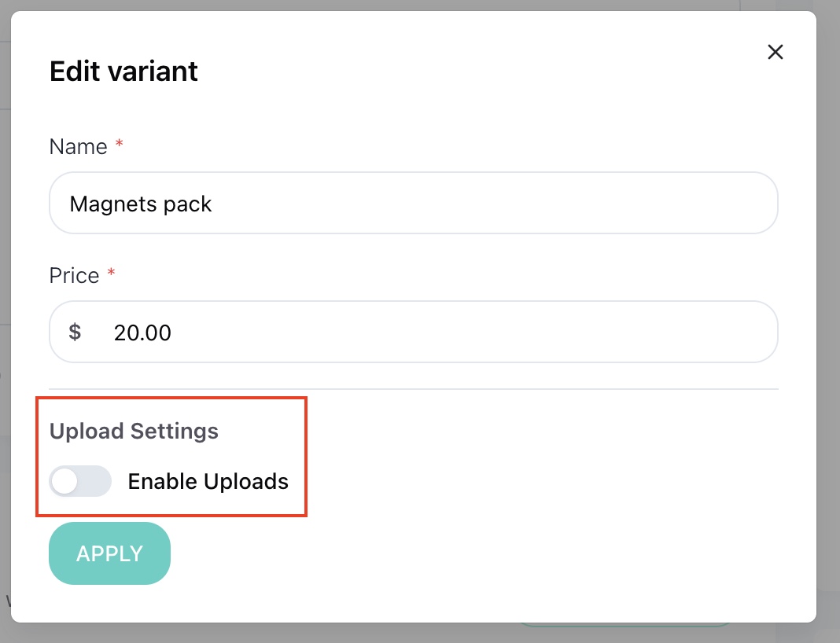The image size is (840, 643).
Task: Click the Price field label
Action: (74, 276)
